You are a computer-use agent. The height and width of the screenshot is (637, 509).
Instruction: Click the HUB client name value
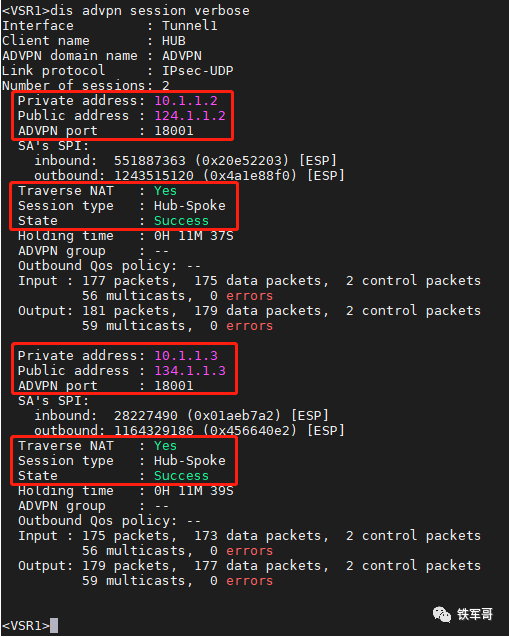(x=173, y=41)
